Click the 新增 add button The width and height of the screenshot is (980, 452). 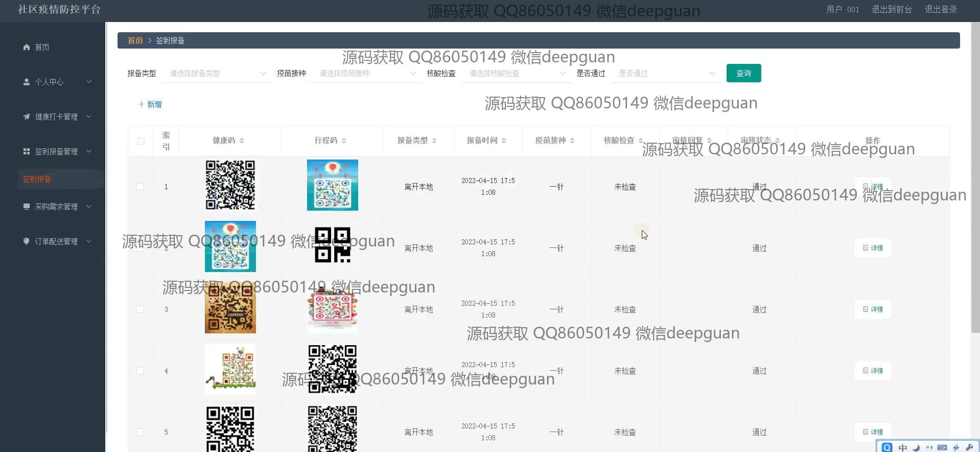[150, 104]
